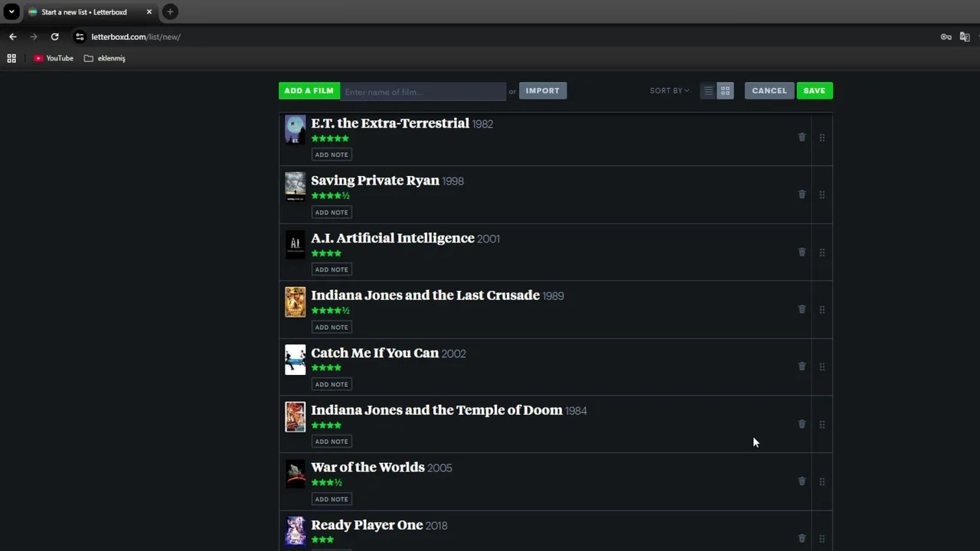980x551 pixels.
Task: Add note to E.T. the Extra-Terrestrial
Action: pyautogui.click(x=332, y=155)
